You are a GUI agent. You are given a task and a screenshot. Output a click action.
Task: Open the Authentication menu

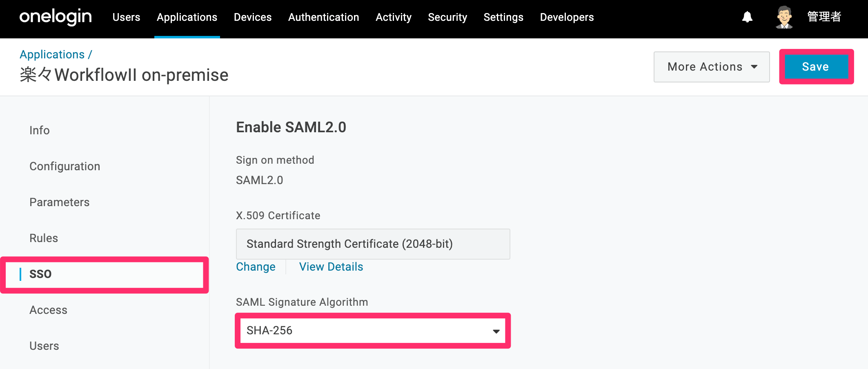coord(324,17)
